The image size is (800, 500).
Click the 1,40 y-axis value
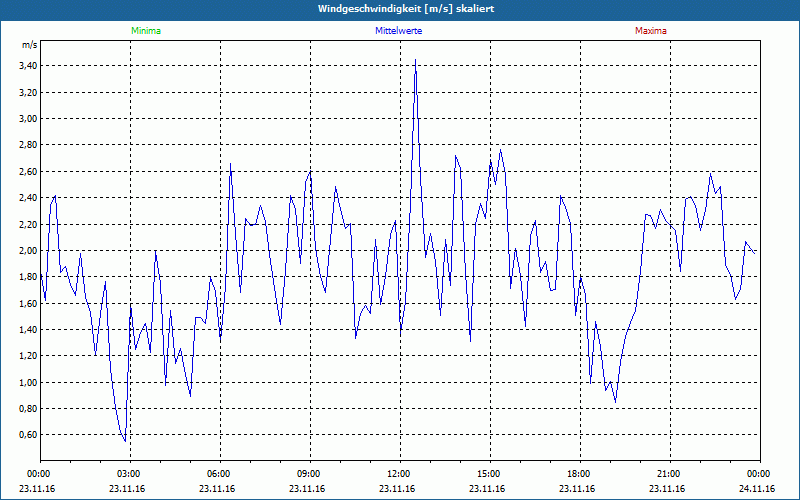[x=29, y=330]
